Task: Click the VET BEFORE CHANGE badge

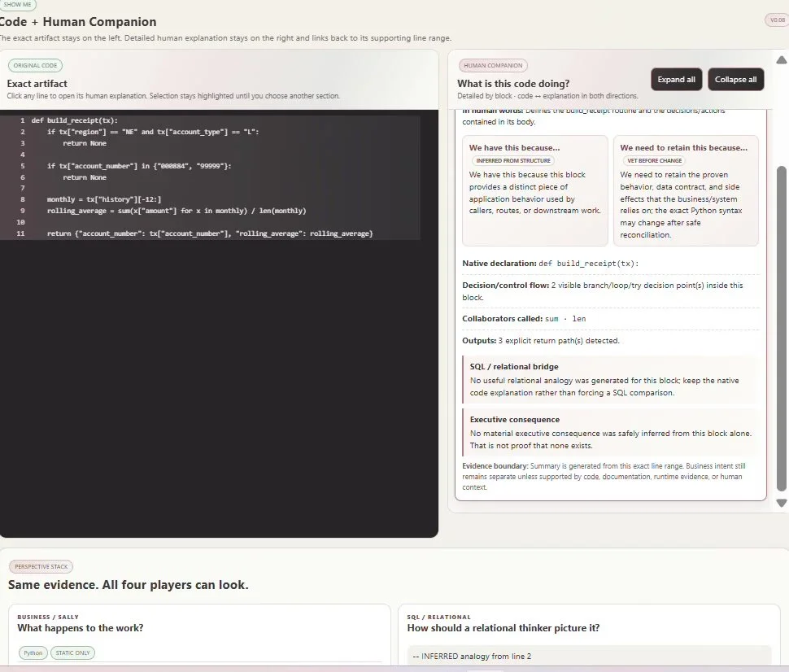Action: click(654, 160)
